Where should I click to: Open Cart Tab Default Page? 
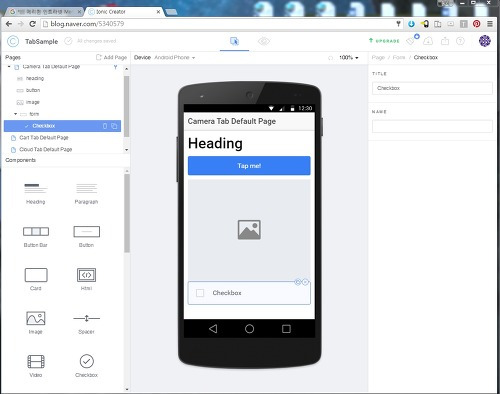(x=44, y=138)
